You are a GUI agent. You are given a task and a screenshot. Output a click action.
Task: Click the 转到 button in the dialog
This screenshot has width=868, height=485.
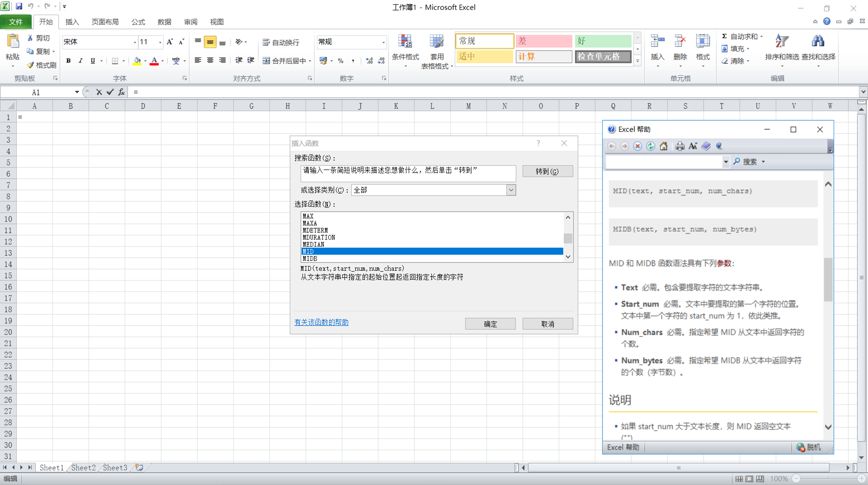(x=547, y=171)
